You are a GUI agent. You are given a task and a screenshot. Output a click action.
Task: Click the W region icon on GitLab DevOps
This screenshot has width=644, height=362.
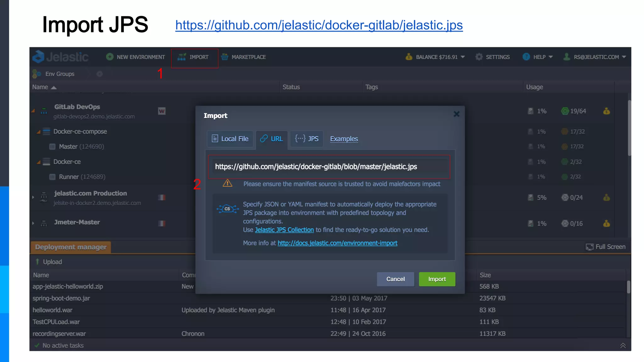point(162,111)
